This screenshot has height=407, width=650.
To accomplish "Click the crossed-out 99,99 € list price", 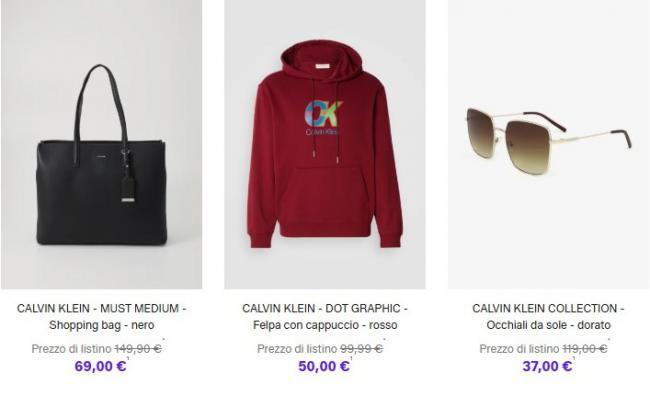I will coord(362,348).
